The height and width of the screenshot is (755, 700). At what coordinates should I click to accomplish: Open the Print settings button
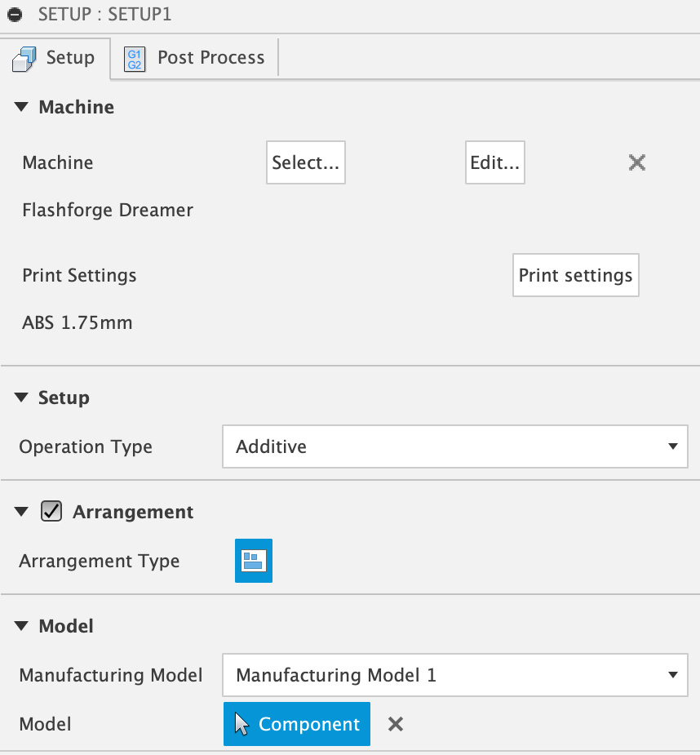point(576,275)
